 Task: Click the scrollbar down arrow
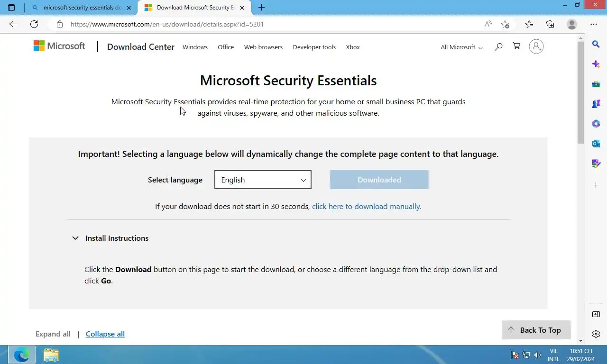[581, 341]
